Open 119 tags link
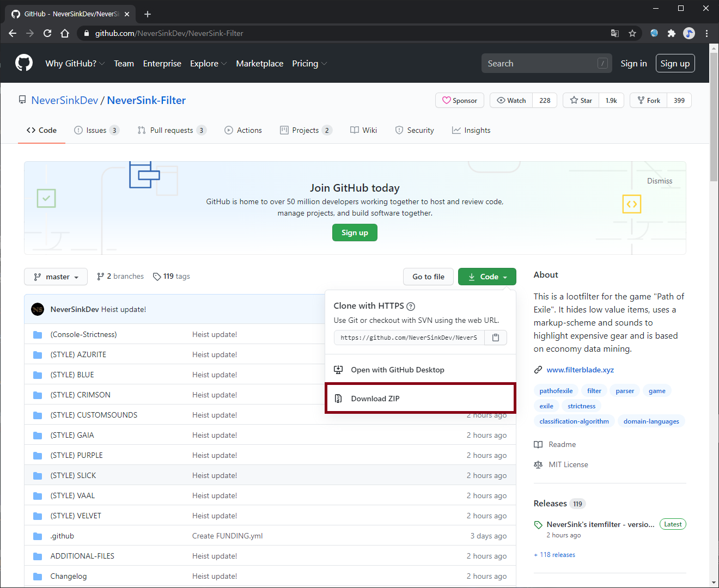Image resolution: width=719 pixels, height=588 pixels. coord(172,277)
